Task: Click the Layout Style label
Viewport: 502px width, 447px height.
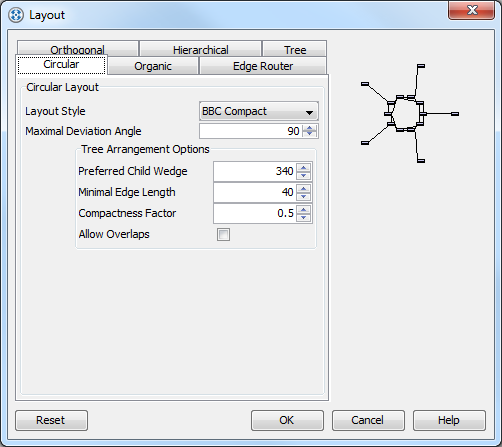Action: [55, 111]
